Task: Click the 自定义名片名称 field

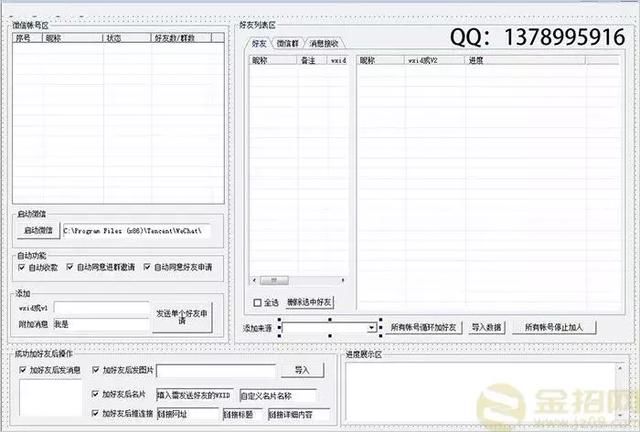Action: pyautogui.click(x=278, y=395)
